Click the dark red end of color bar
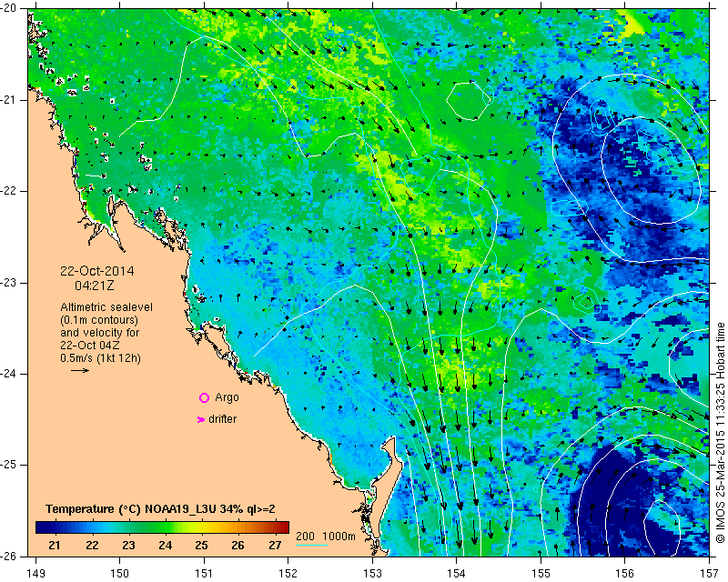Viewport: 728px width, 582px height. (x=284, y=527)
